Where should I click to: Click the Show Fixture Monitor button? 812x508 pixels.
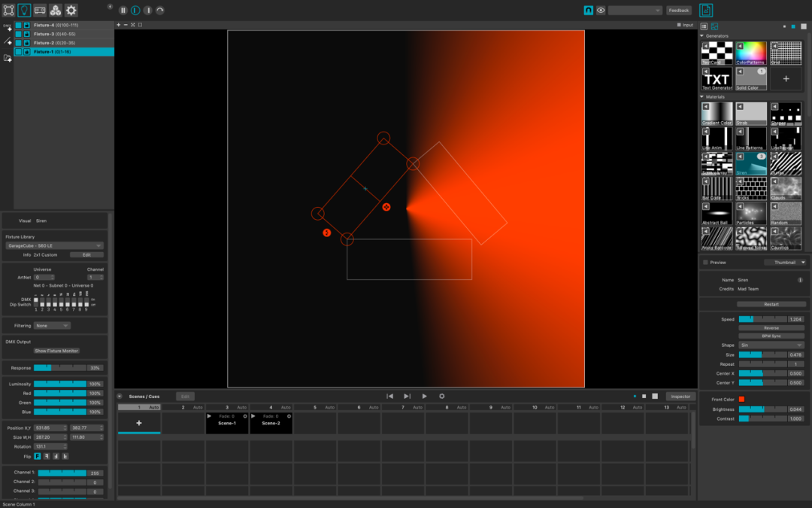coord(57,351)
